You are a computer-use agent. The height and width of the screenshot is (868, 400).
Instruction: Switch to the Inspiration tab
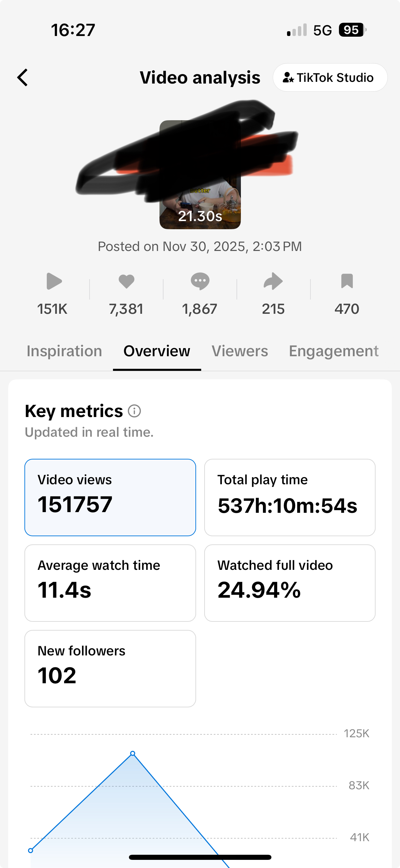pyautogui.click(x=64, y=351)
